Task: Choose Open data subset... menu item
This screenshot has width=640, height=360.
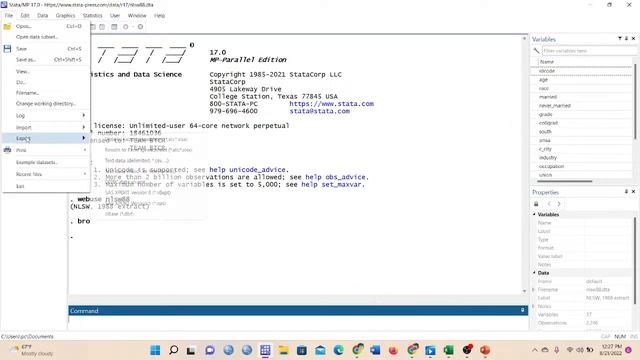Action: 46,37
